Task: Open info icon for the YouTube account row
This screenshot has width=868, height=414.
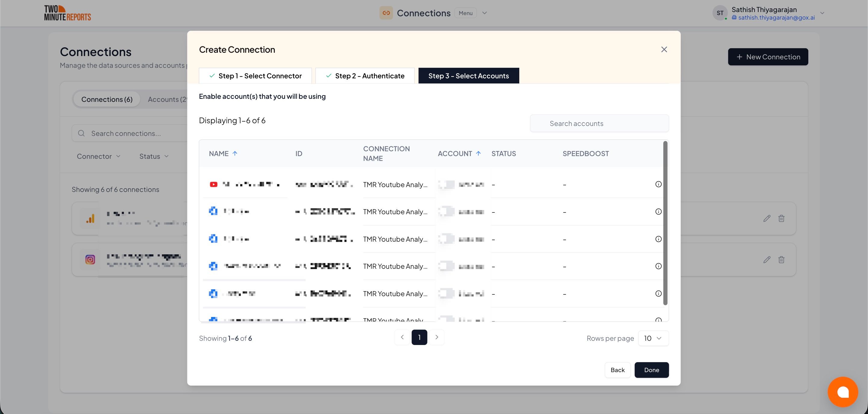Action: (x=658, y=184)
